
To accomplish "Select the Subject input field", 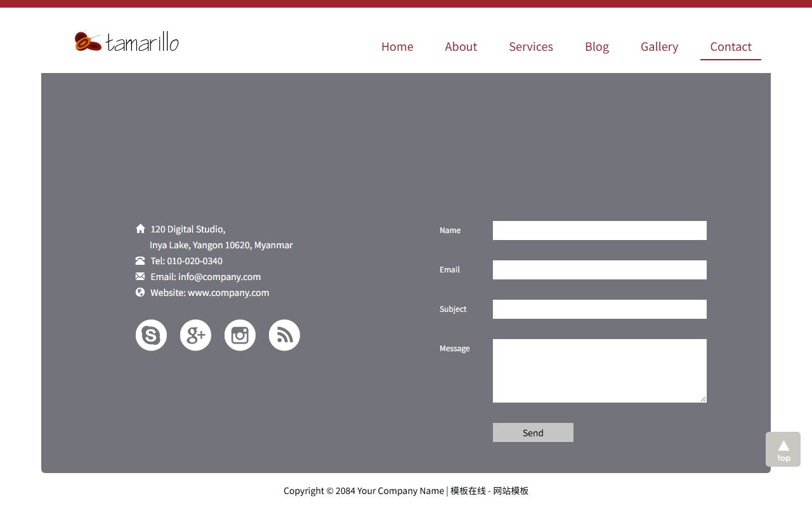I will click(x=599, y=309).
